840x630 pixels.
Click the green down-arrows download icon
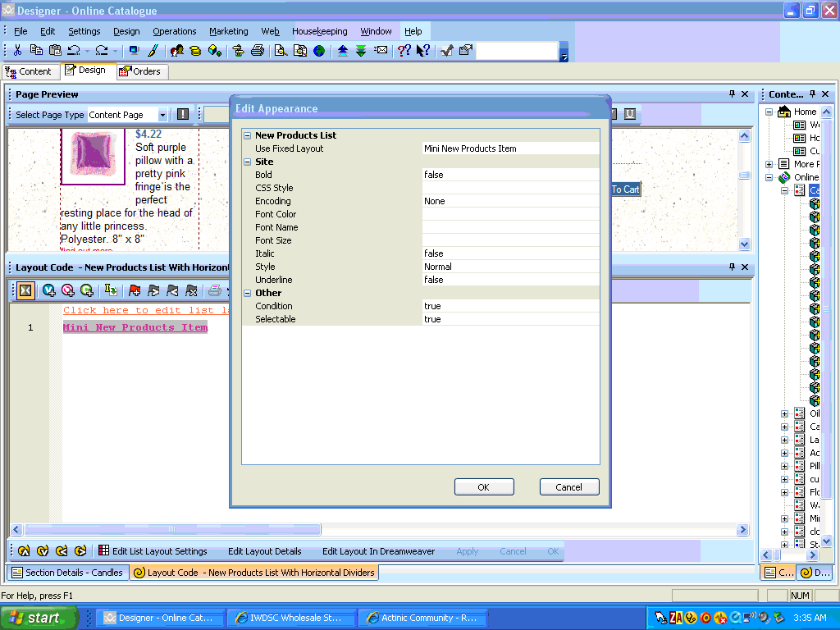tap(361, 51)
